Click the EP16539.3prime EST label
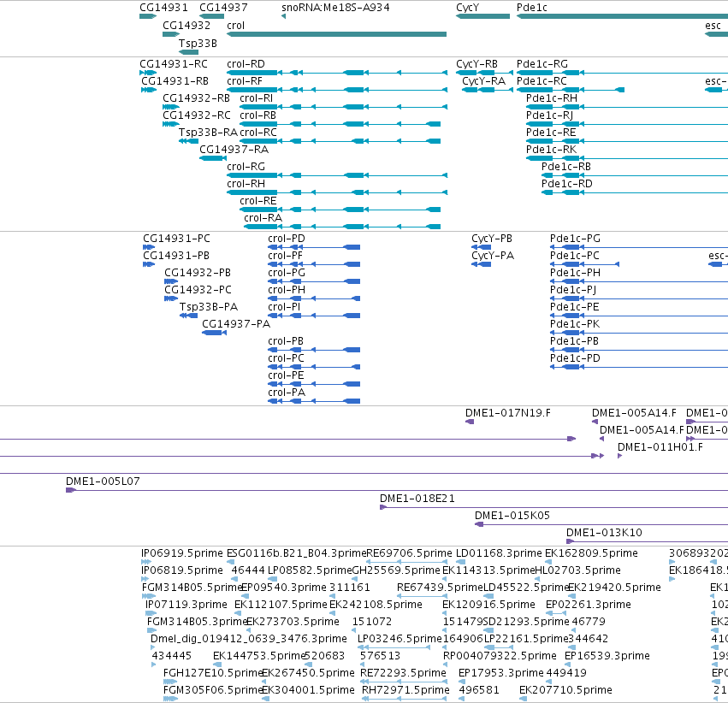Viewport: 728px width, 703px height. point(607,656)
